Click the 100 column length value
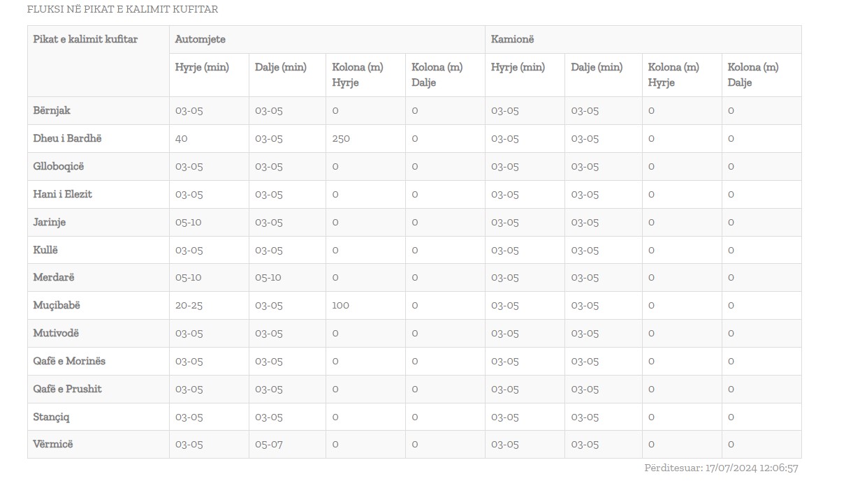 [x=340, y=305]
